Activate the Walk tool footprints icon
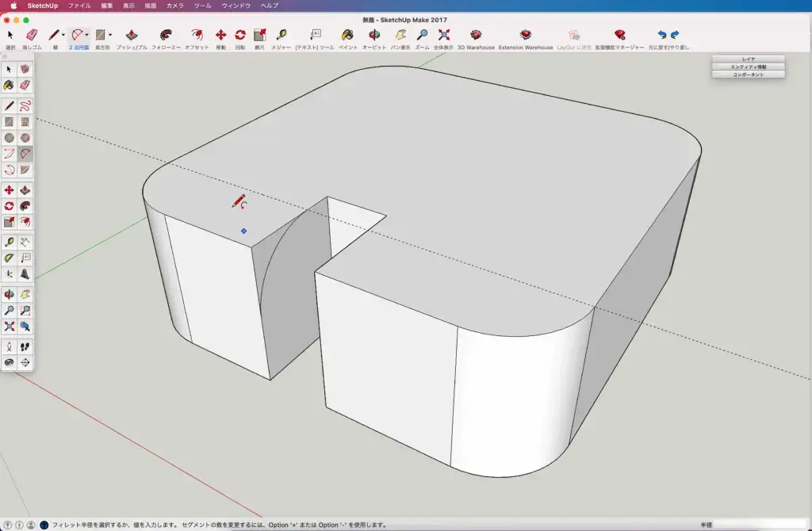This screenshot has width=812, height=531. [25, 347]
